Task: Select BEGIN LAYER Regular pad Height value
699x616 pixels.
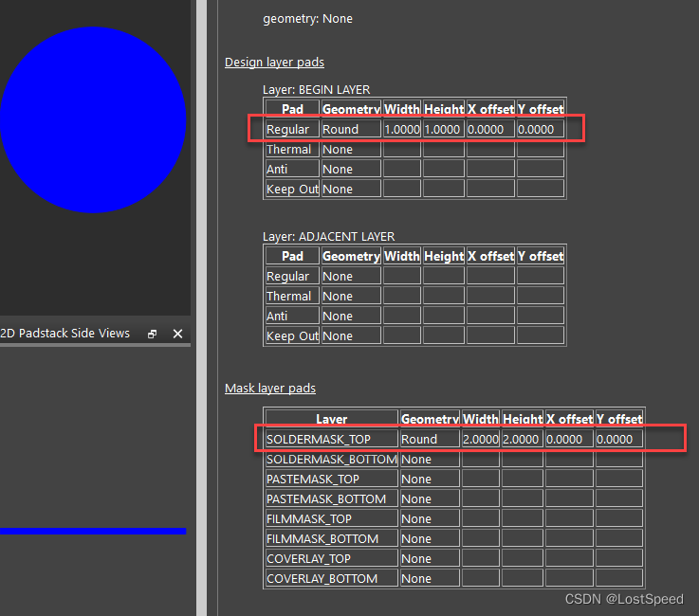Action: point(443,129)
